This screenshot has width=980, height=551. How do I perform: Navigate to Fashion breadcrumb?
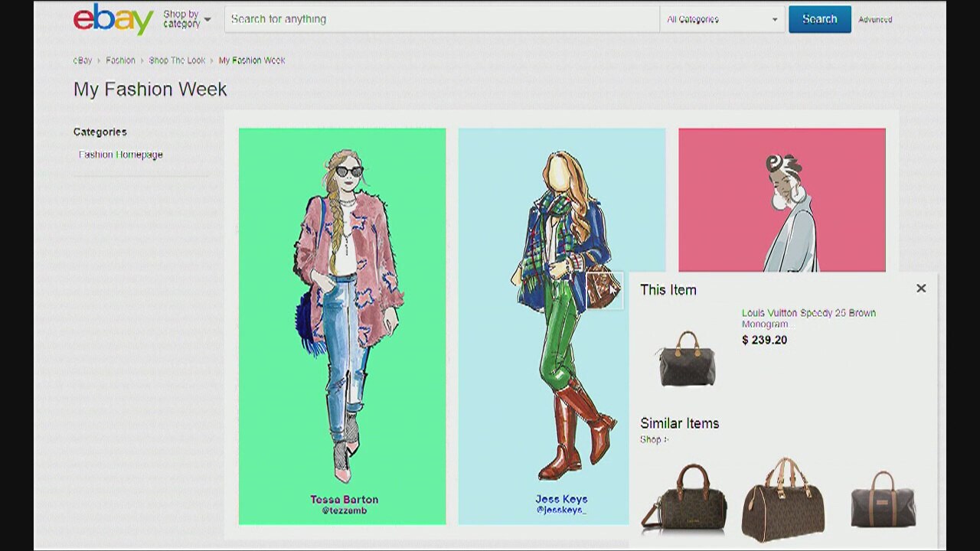[x=120, y=60]
